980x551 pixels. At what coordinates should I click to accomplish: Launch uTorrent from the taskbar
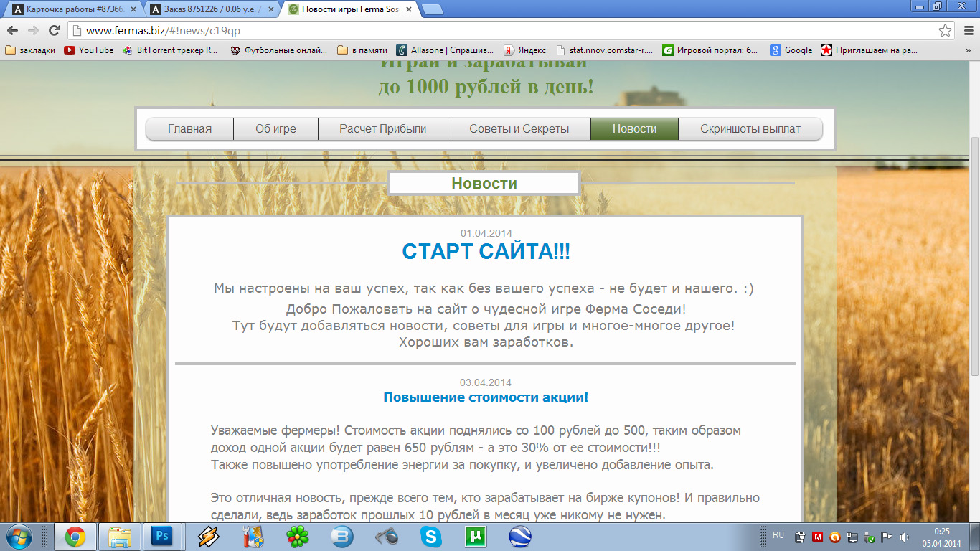[476, 537]
